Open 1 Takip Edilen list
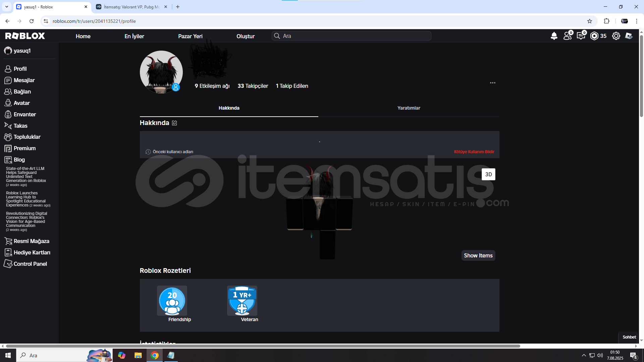This screenshot has width=644, height=362. point(292,86)
